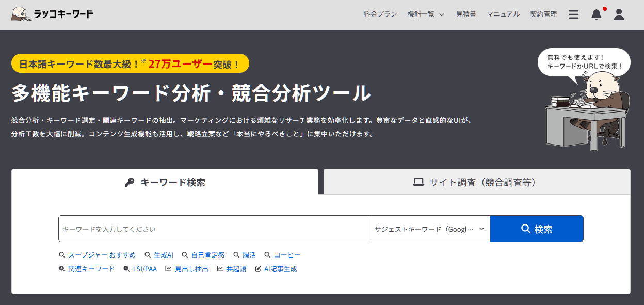Click the Rakko Keyword otter logo

(52, 14)
